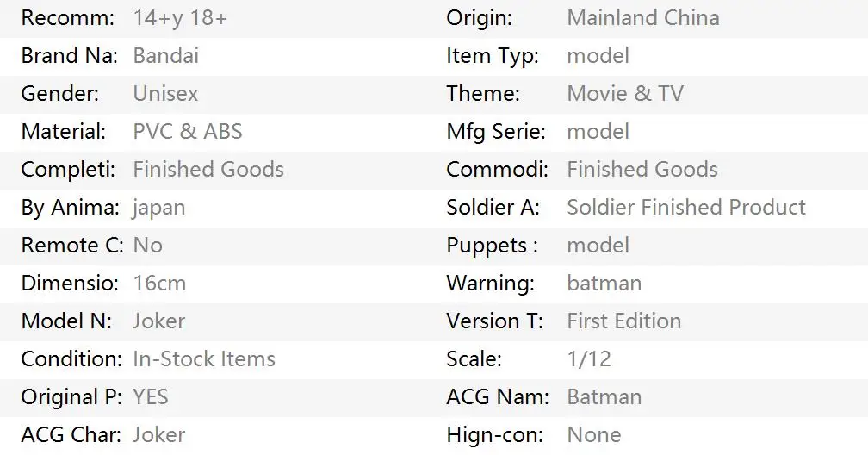This screenshot has height=455, width=868.
Task: Click the '1/12' scale value
Action: 588,359
